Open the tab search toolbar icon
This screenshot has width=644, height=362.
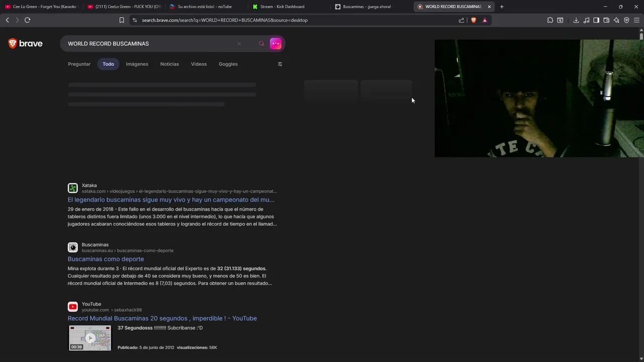point(560,20)
